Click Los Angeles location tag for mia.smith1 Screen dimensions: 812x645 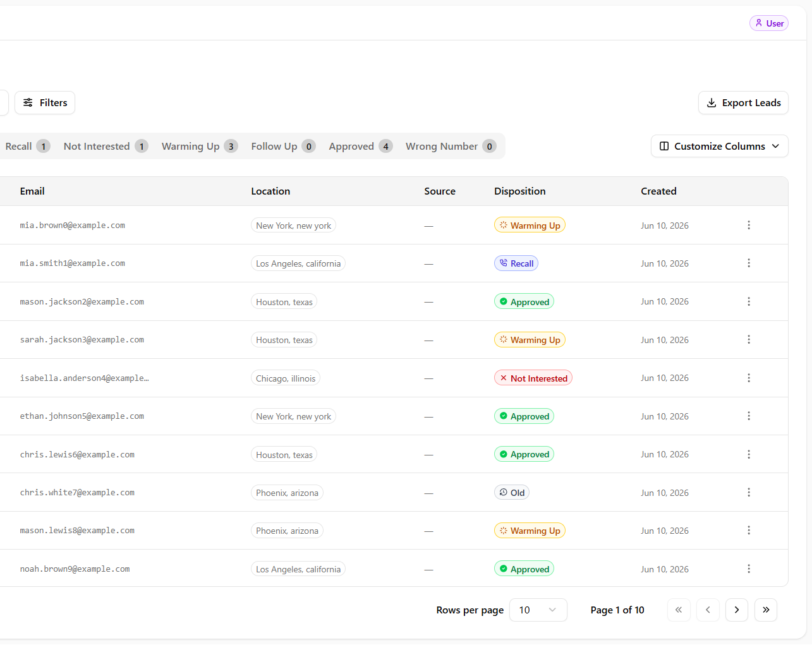click(298, 263)
